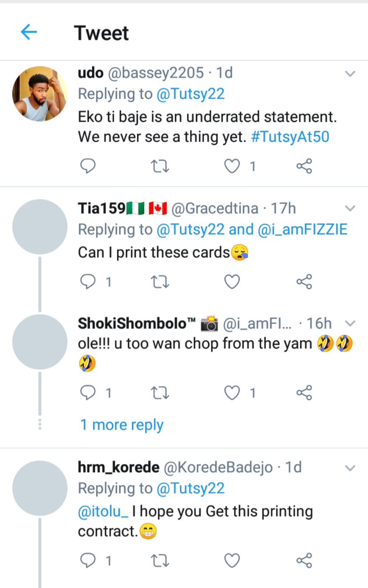Image resolution: width=368 pixels, height=588 pixels.
Task: Open the @itolu_ mention
Action: 103,511
